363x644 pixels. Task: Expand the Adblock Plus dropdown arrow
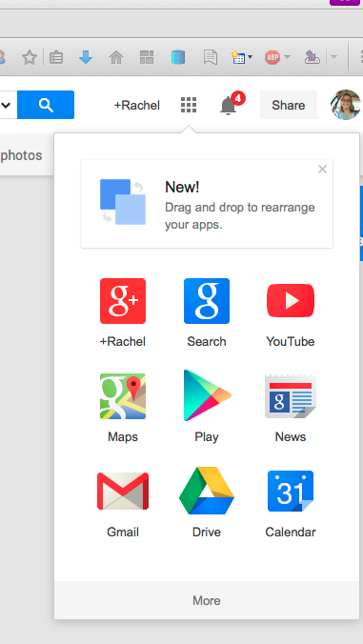(x=287, y=57)
